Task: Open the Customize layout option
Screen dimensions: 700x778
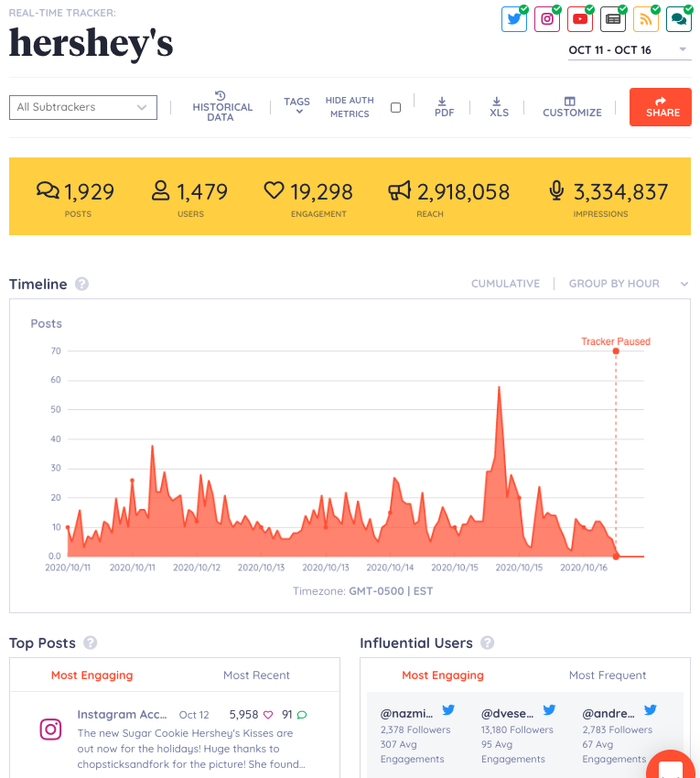Action: (572, 106)
